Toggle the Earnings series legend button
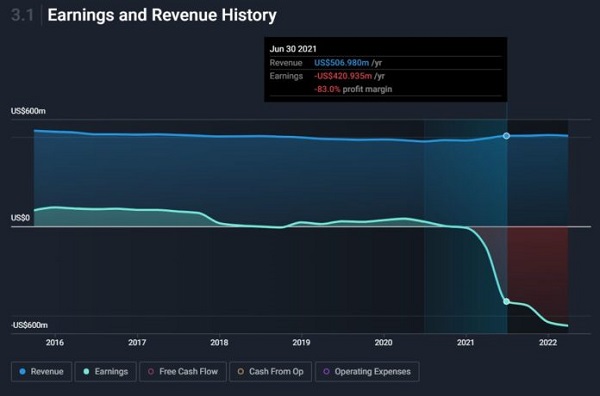The width and height of the screenshot is (600, 396). pos(106,372)
